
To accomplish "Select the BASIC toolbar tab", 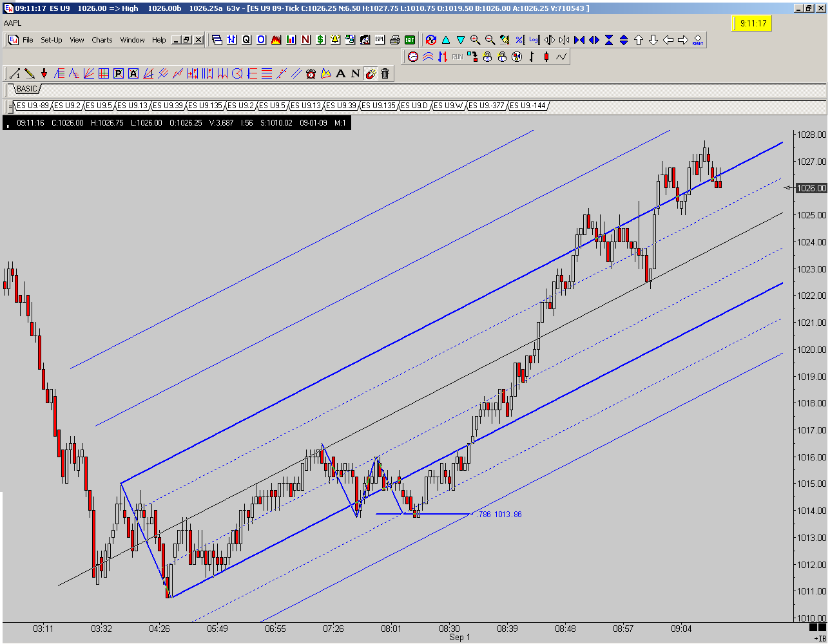I will click(27, 89).
